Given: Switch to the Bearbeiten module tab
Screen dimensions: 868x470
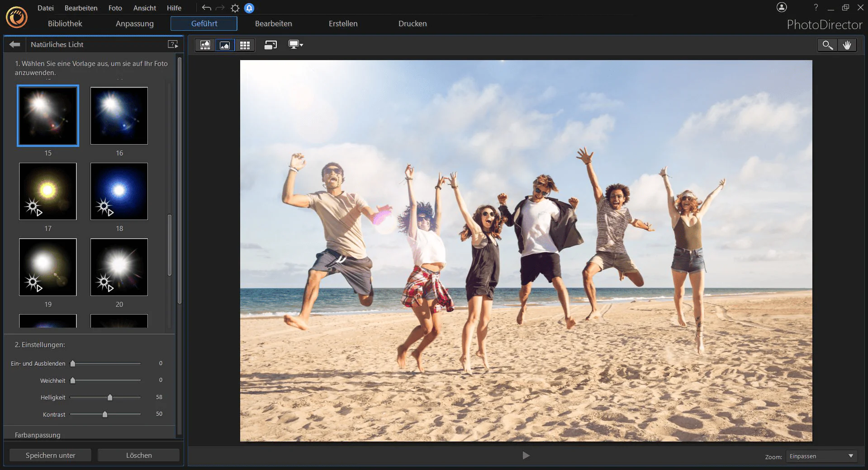Looking at the screenshot, I should [274, 23].
